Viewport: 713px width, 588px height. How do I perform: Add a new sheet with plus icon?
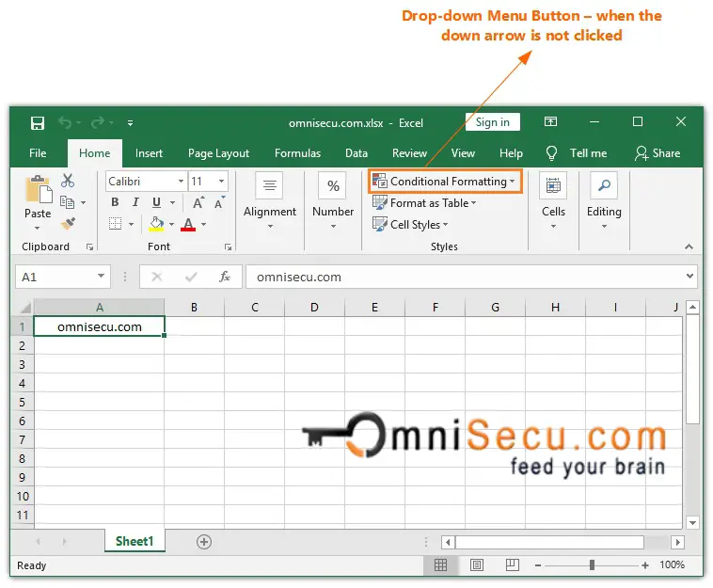tap(204, 542)
